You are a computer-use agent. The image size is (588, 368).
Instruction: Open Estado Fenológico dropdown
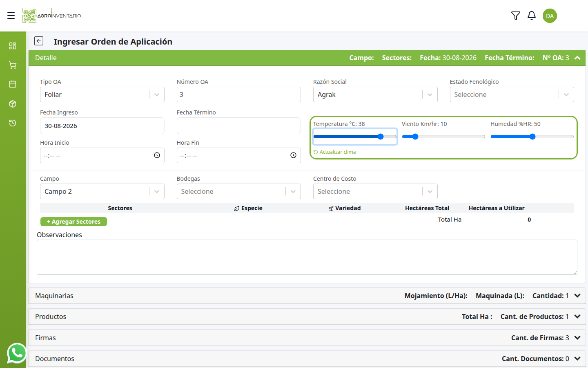coord(512,94)
